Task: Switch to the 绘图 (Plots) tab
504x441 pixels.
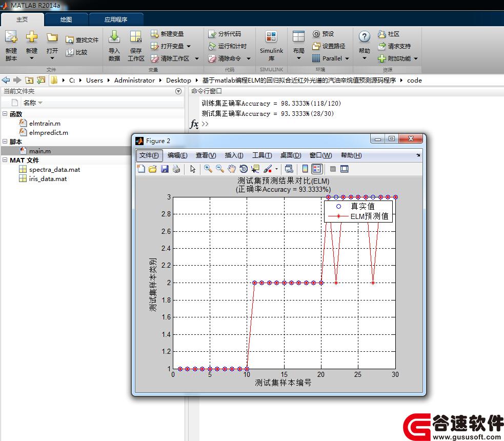Action: [x=66, y=19]
